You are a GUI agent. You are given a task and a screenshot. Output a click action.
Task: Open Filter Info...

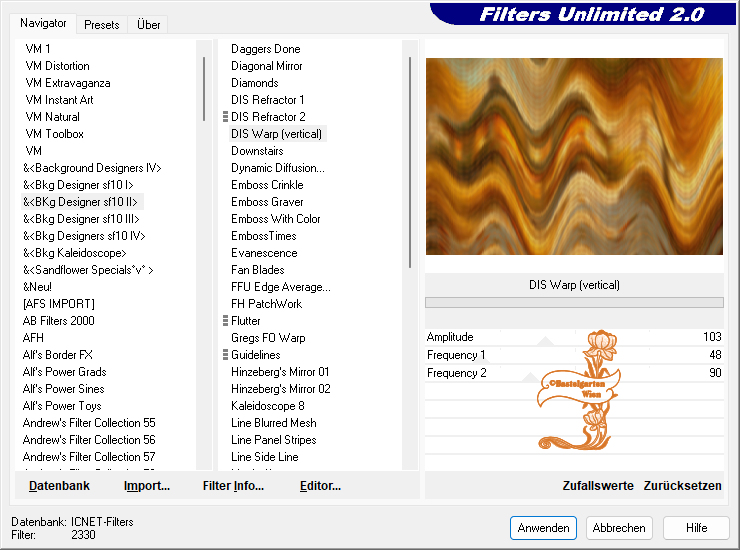point(233,486)
